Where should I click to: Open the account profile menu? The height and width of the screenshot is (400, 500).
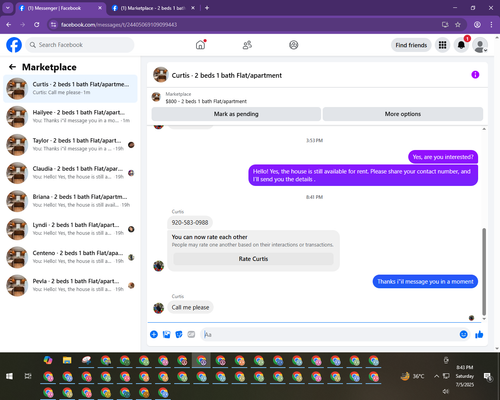pos(480,45)
